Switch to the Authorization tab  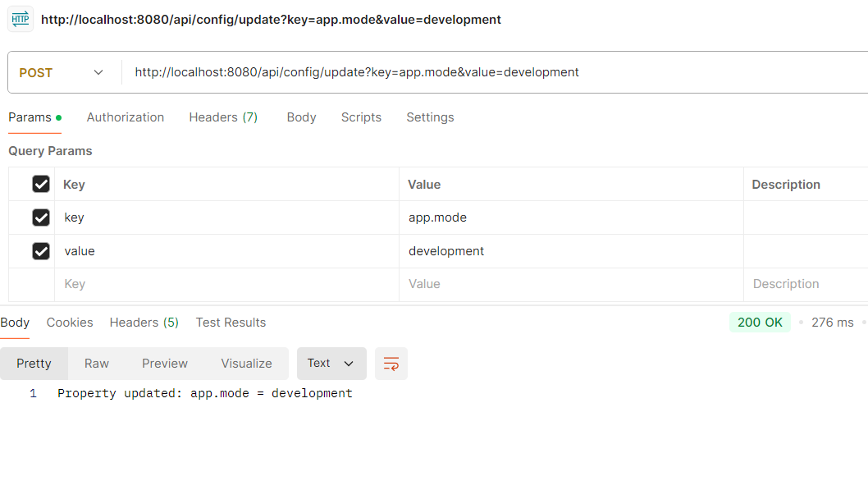(126, 117)
